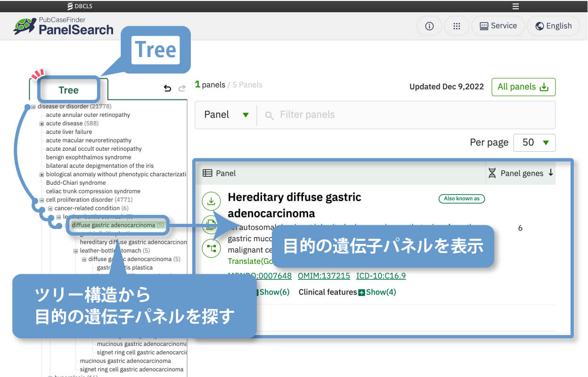Image resolution: width=588 pixels, height=377 pixels.
Task: Undo tree selection with back arrow
Action: coord(167,88)
